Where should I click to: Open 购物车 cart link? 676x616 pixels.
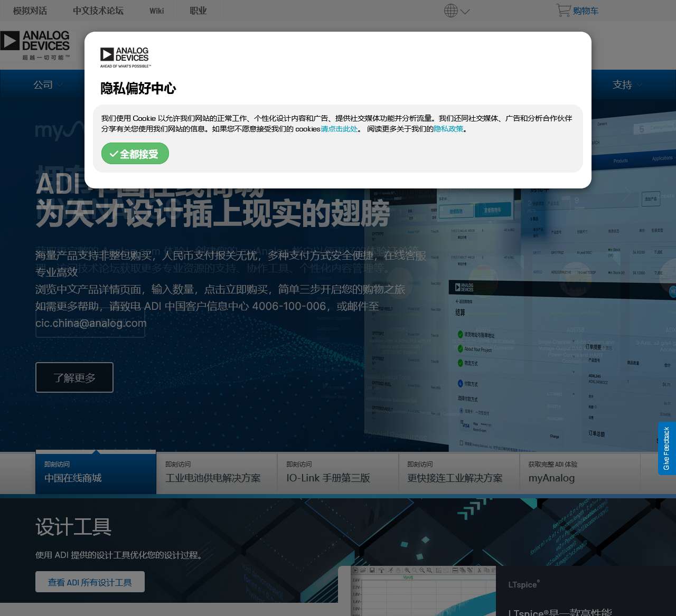tap(586, 11)
